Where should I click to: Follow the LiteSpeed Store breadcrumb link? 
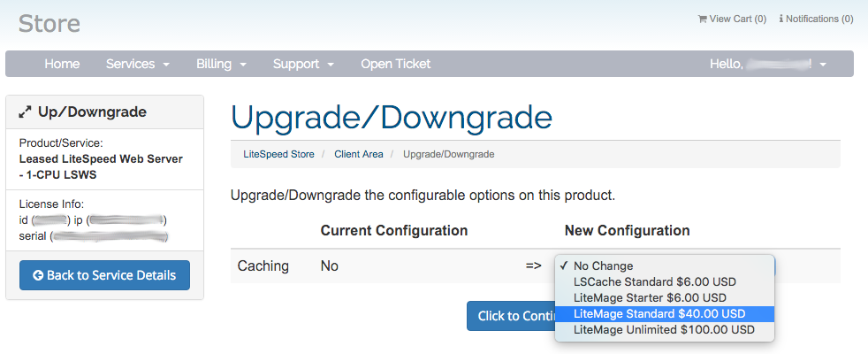[x=279, y=154]
